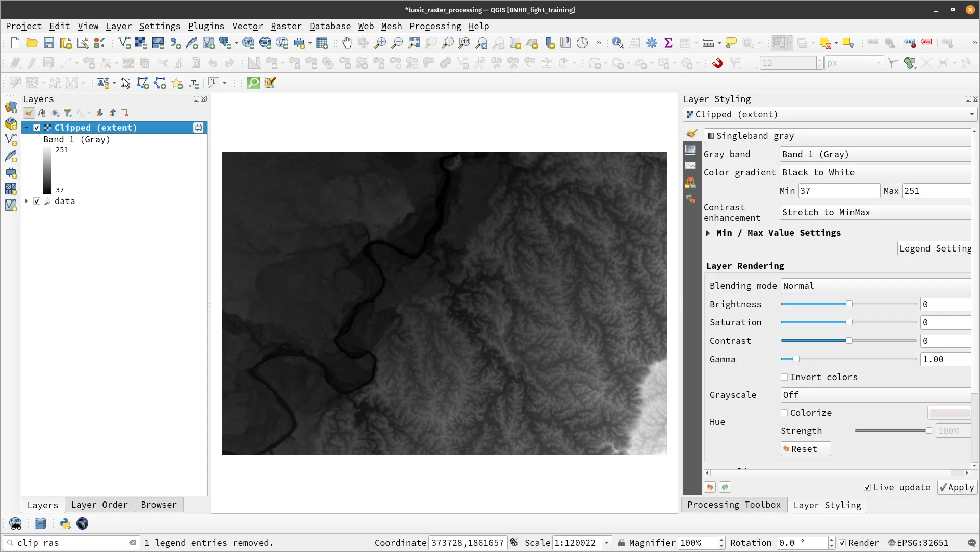The image size is (980, 552).
Task: Toggle visibility of Clipped (extent) layer
Action: pyautogui.click(x=37, y=128)
